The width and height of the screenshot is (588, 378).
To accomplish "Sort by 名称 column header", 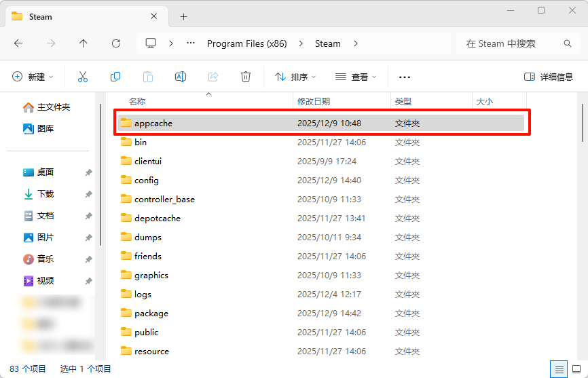I will 137,102.
